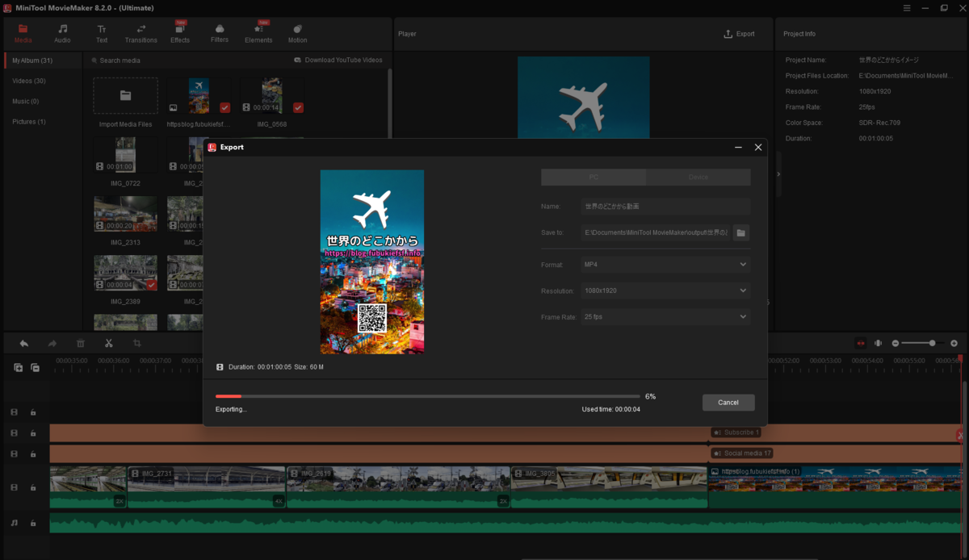Switch to PC tab in Export dialog
The height and width of the screenshot is (560, 969).
[x=594, y=178]
